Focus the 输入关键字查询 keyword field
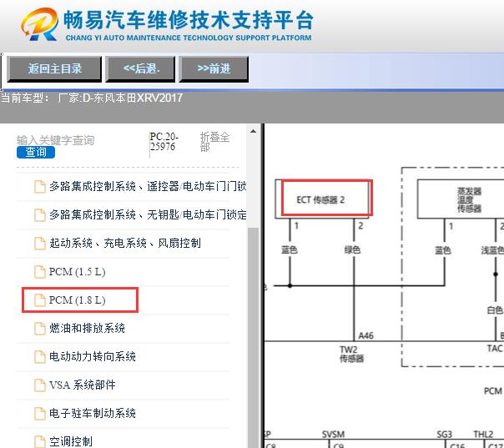The image size is (504, 448). click(x=55, y=140)
